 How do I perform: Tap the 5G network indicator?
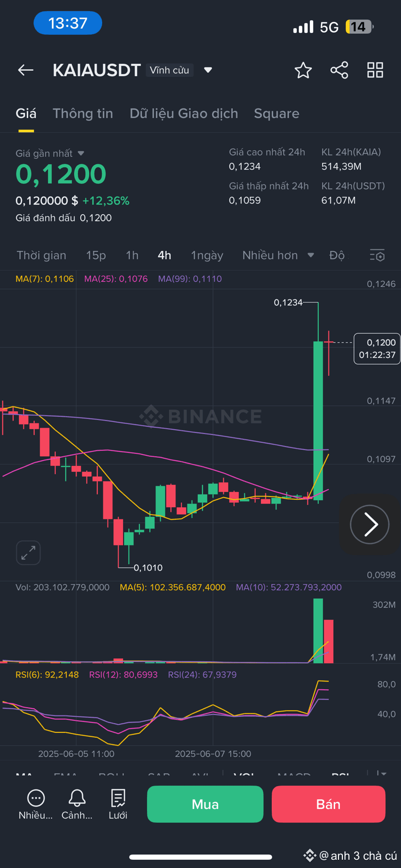pyautogui.click(x=329, y=27)
